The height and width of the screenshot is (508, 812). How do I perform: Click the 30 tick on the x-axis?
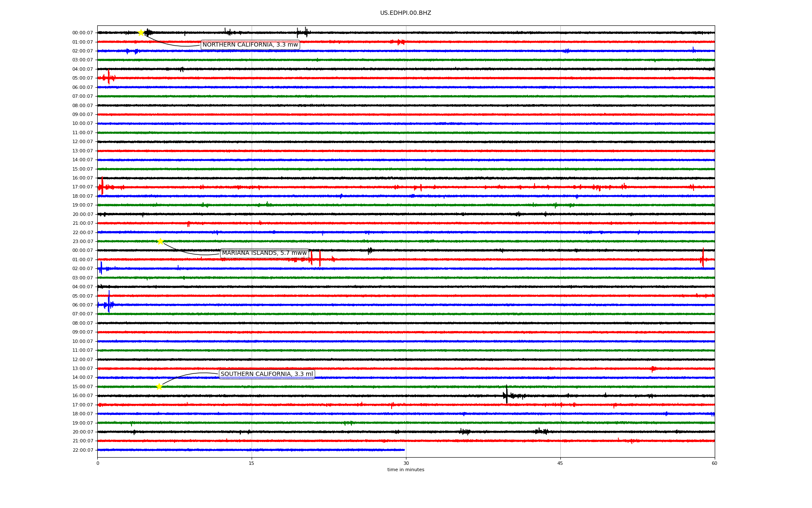(x=406, y=463)
